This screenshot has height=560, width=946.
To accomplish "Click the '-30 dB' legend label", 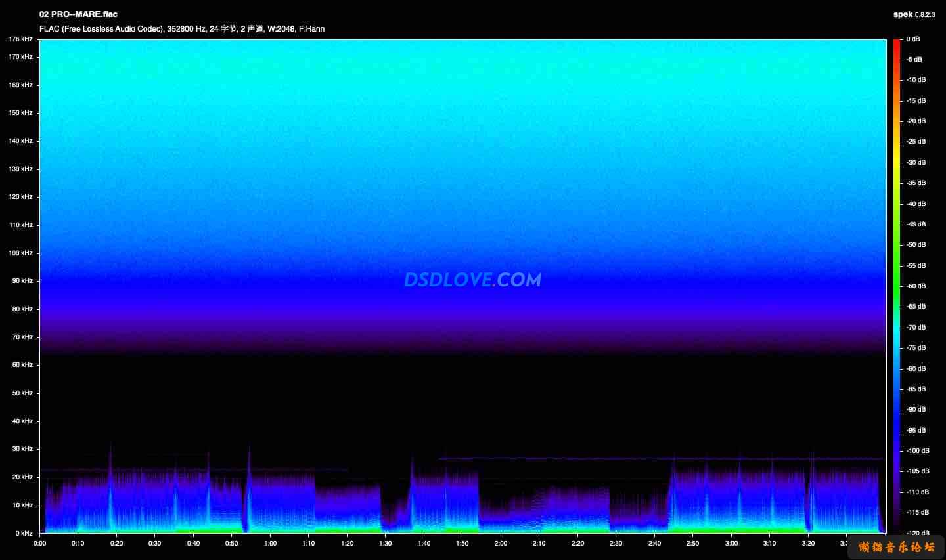I will pyautogui.click(x=916, y=163).
